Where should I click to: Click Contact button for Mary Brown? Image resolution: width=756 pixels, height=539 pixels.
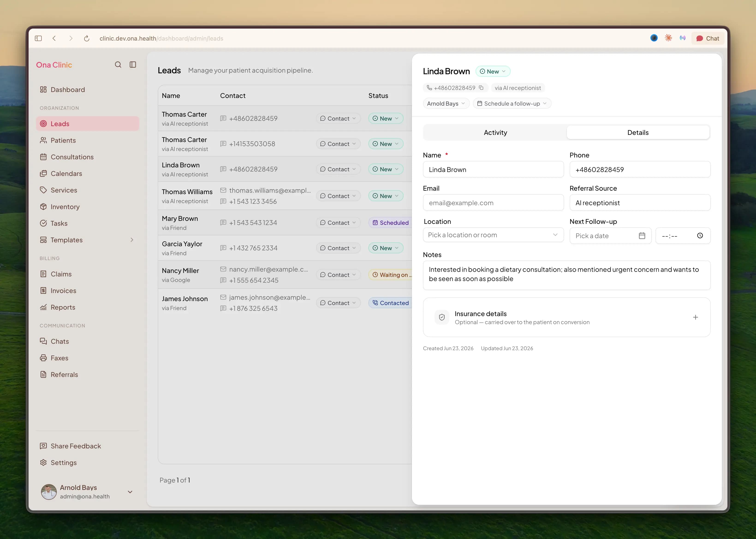338,223
